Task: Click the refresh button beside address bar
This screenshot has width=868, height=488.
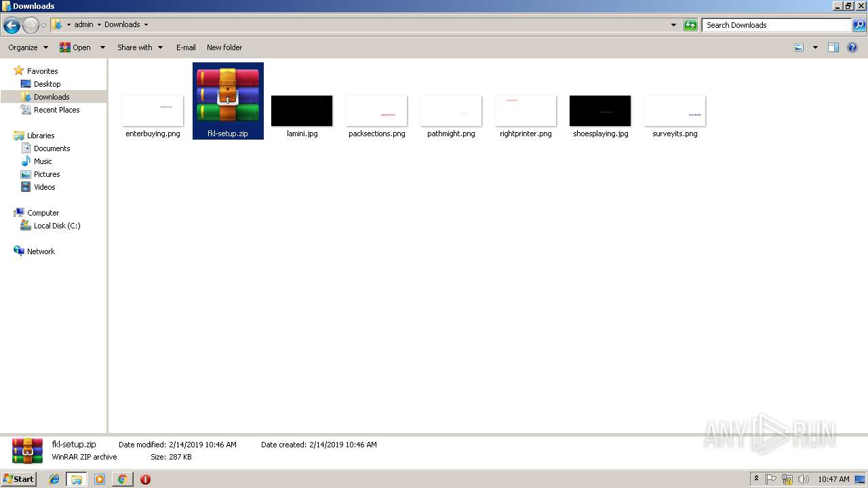Action: 690,25
